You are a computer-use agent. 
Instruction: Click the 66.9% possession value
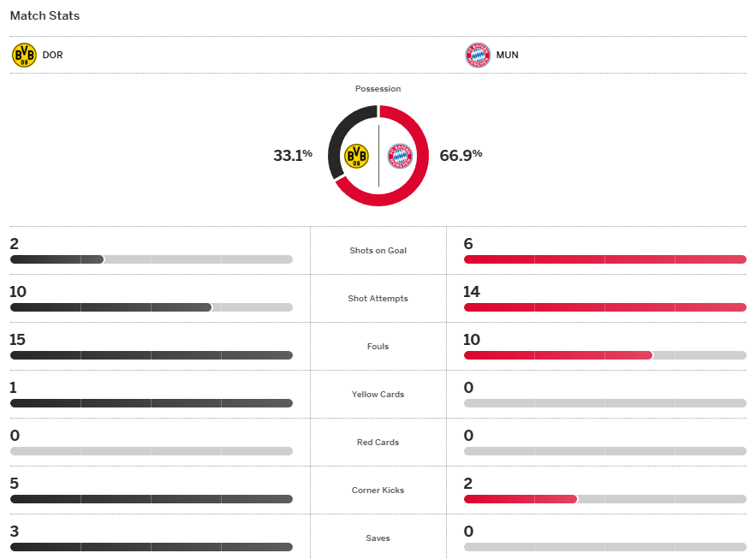[x=461, y=156]
